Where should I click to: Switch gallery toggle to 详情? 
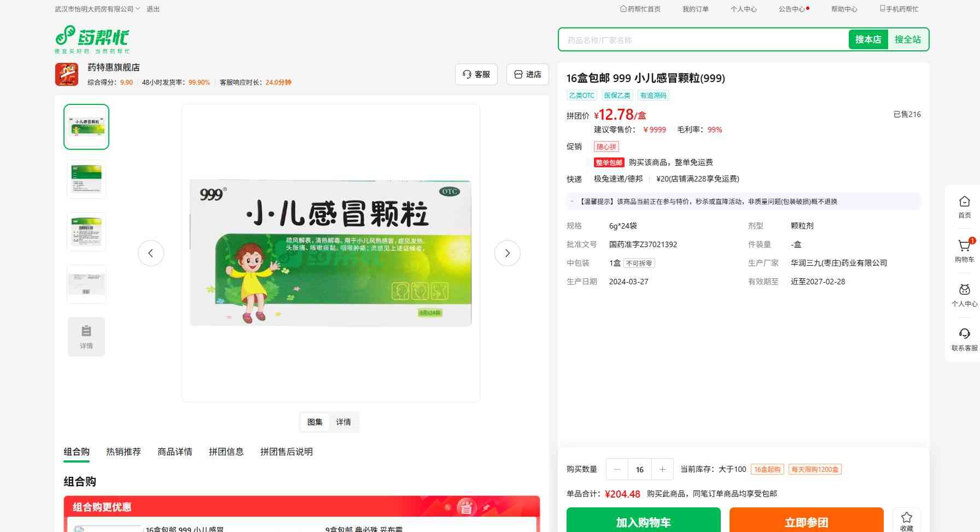click(343, 422)
